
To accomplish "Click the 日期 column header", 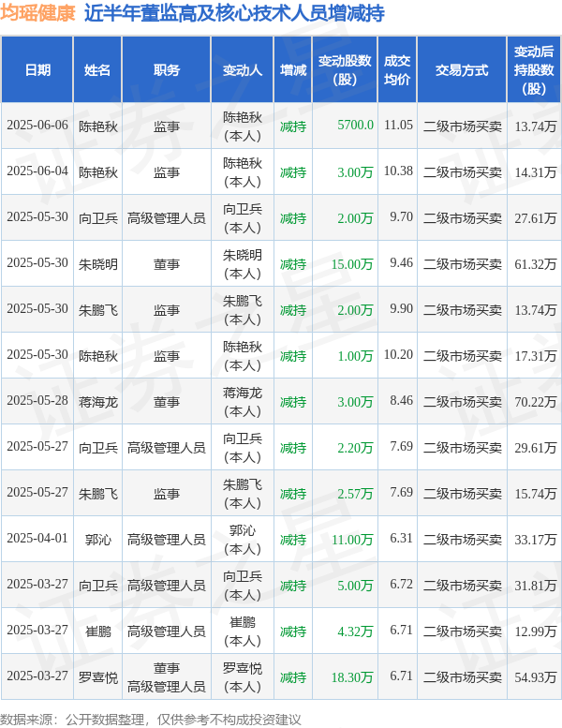I will (x=37, y=70).
